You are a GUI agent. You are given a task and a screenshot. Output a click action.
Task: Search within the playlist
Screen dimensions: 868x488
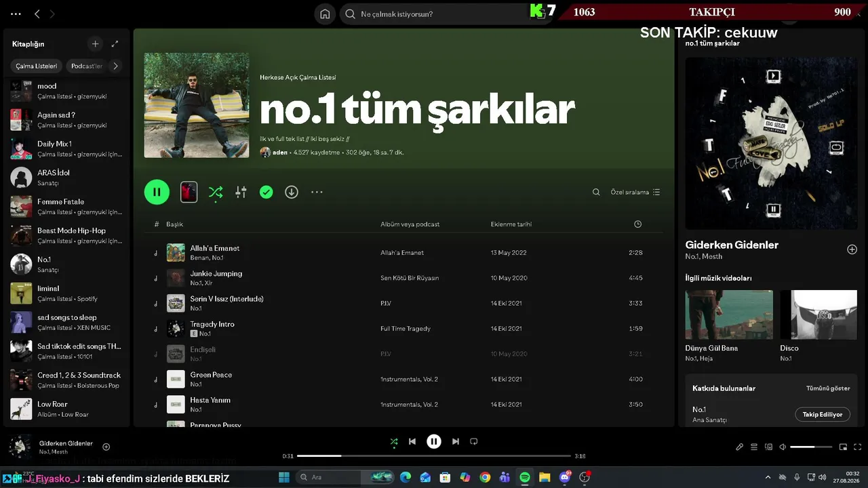(x=596, y=192)
